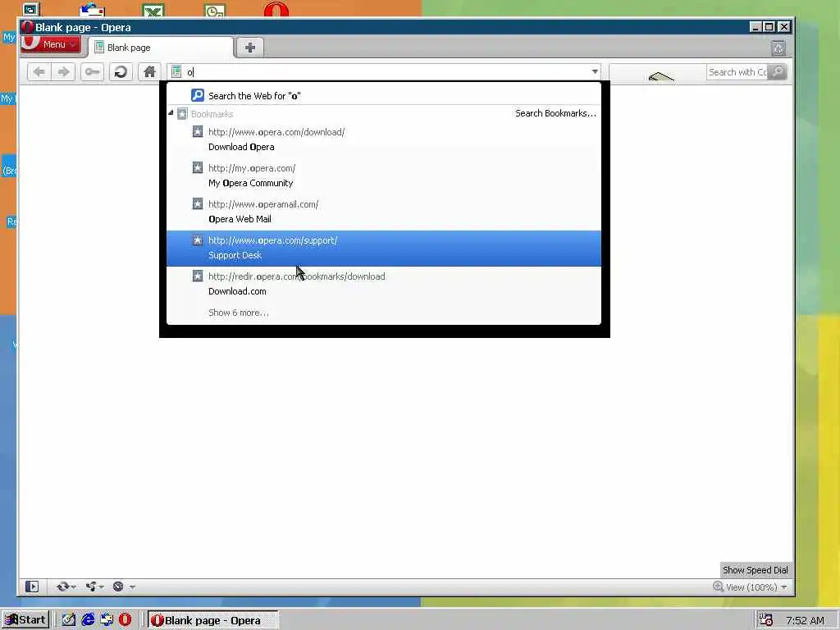Close the Opera window
The image size is (840, 630).
click(x=783, y=27)
